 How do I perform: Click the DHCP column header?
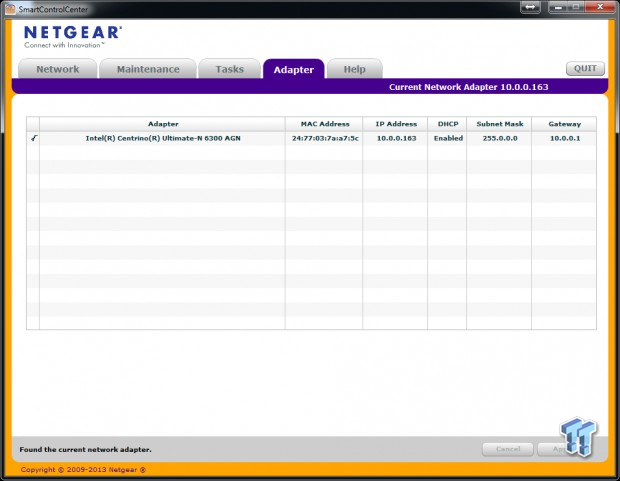coord(448,124)
